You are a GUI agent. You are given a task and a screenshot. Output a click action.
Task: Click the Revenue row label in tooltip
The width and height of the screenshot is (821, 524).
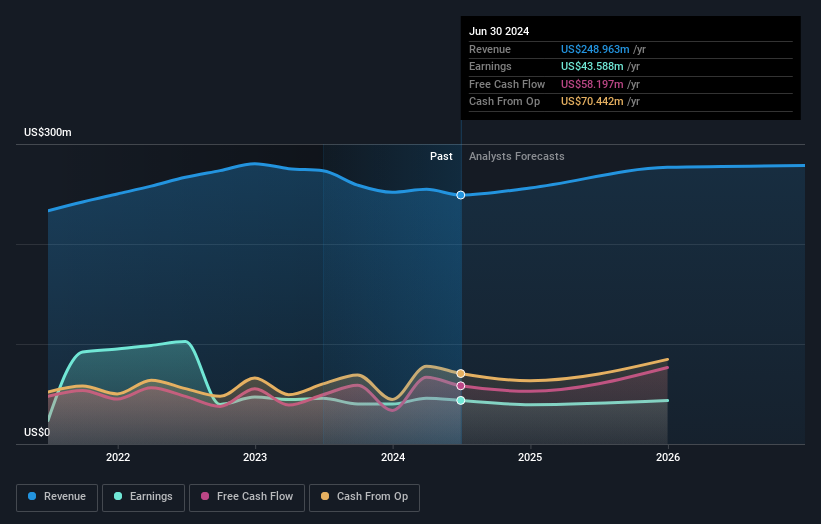pyautogui.click(x=490, y=49)
